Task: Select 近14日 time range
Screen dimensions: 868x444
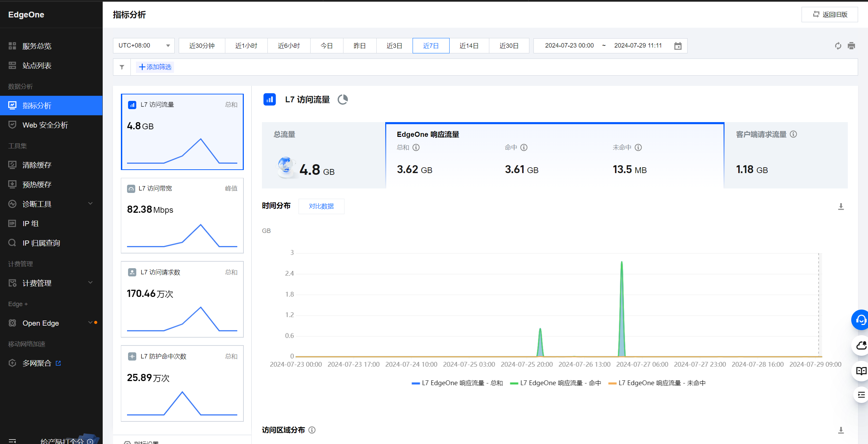Action: pos(469,45)
